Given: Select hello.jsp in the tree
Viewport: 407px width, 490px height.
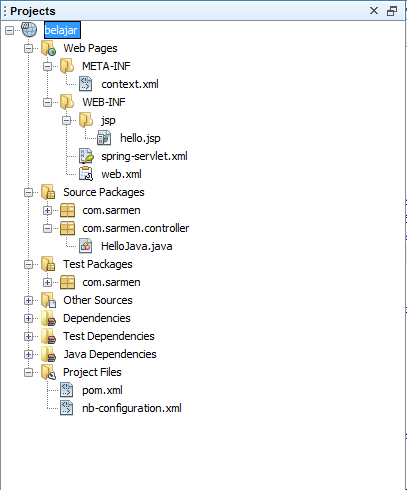Looking at the screenshot, I should (140, 138).
